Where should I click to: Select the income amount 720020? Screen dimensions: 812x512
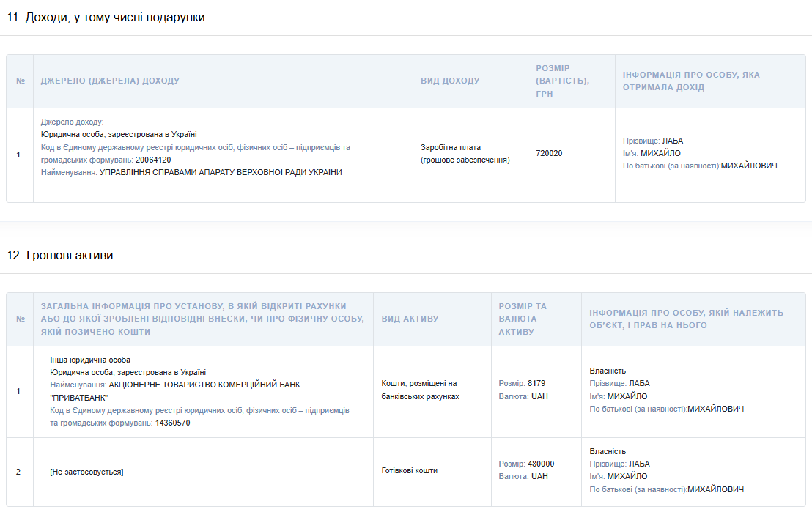click(x=549, y=153)
